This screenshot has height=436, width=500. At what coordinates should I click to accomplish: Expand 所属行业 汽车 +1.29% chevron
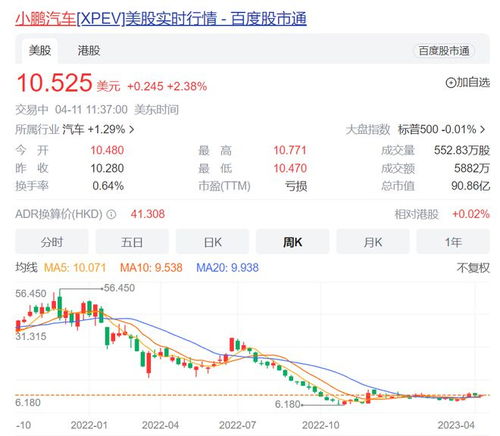pyautogui.click(x=132, y=129)
